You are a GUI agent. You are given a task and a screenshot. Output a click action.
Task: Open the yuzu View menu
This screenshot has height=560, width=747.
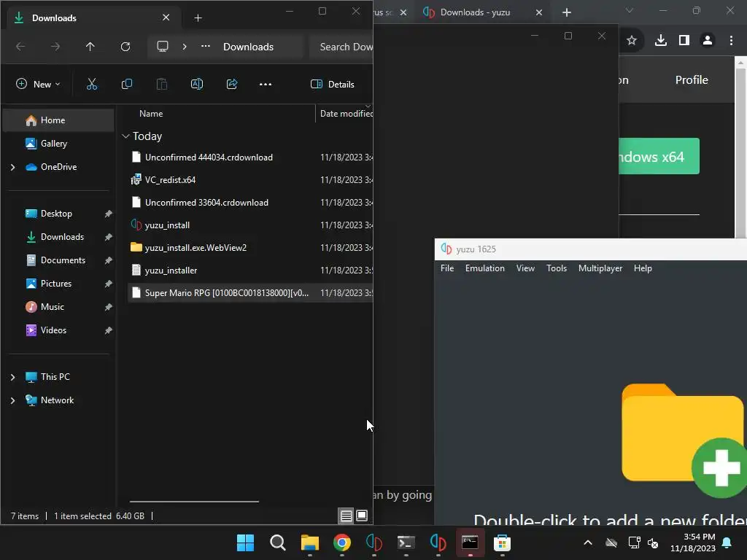[x=525, y=268]
